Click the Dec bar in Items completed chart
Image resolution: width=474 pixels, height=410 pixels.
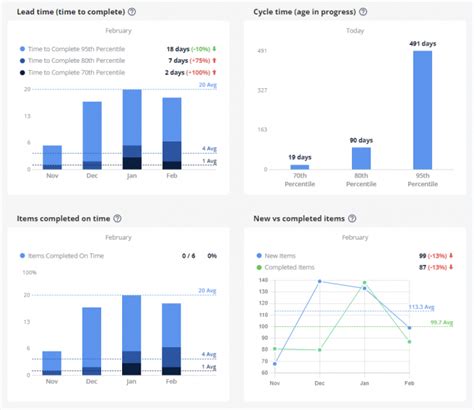(92, 341)
